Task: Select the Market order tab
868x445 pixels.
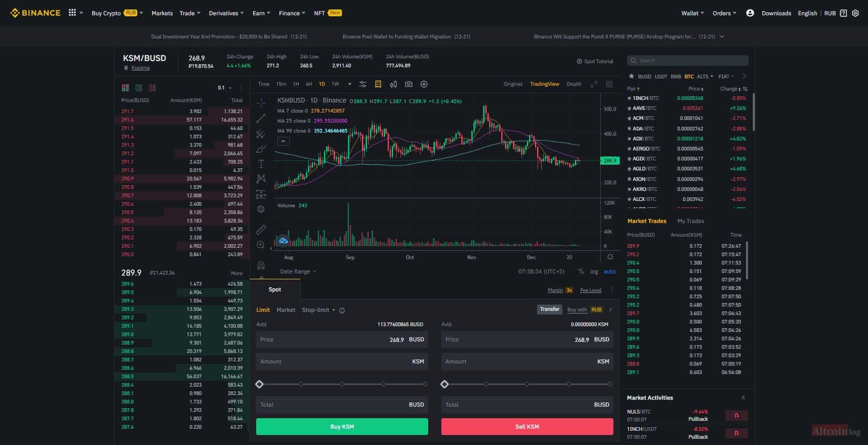Action: point(286,310)
